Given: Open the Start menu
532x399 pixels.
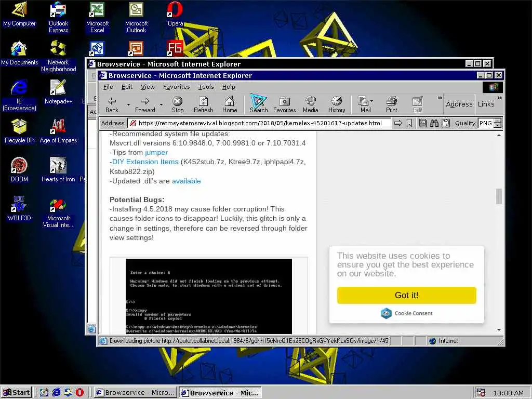Looking at the screenshot, I should click(x=17, y=393).
